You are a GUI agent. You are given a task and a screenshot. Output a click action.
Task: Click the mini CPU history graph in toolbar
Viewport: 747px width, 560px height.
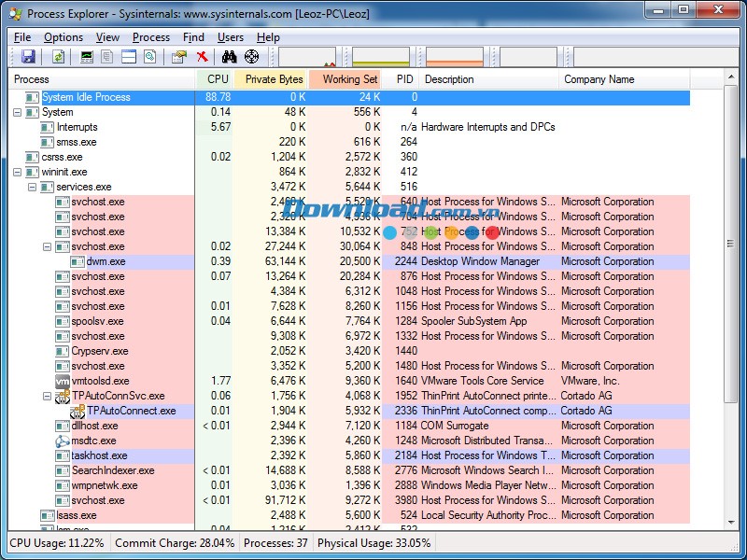tap(308, 56)
